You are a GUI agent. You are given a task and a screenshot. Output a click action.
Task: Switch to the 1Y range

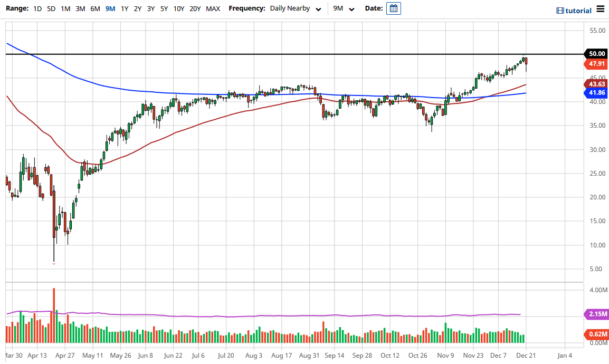(x=125, y=8)
